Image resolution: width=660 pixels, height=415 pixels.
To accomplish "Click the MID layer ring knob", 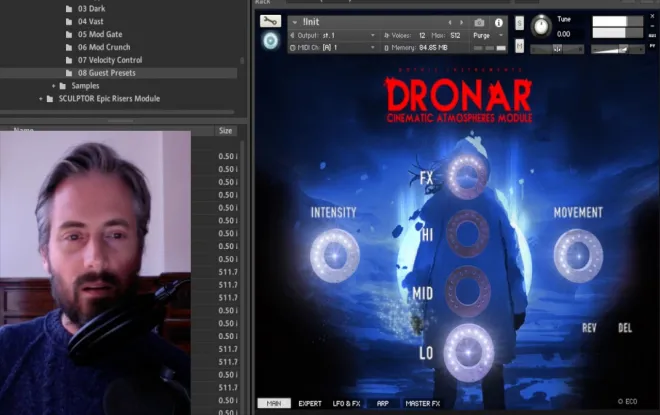I will coord(468,291).
